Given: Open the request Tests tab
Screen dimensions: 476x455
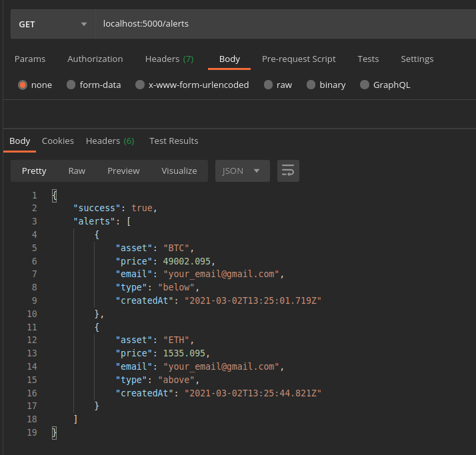Looking at the screenshot, I should [368, 59].
